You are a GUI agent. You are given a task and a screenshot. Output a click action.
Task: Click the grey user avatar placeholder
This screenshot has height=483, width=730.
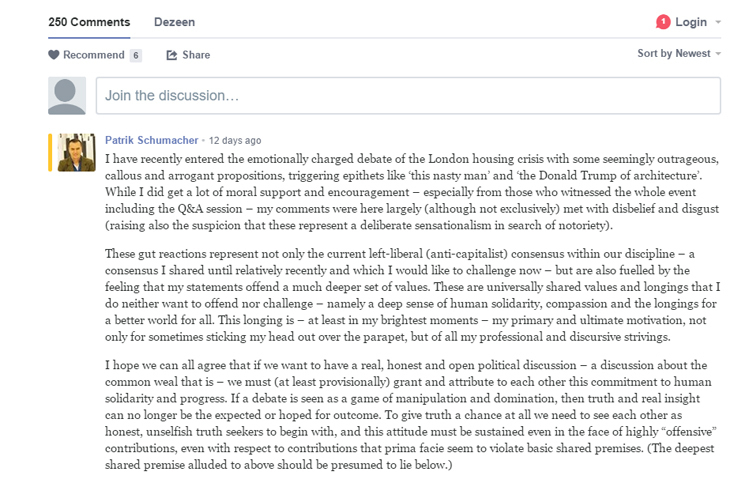pos(67,96)
